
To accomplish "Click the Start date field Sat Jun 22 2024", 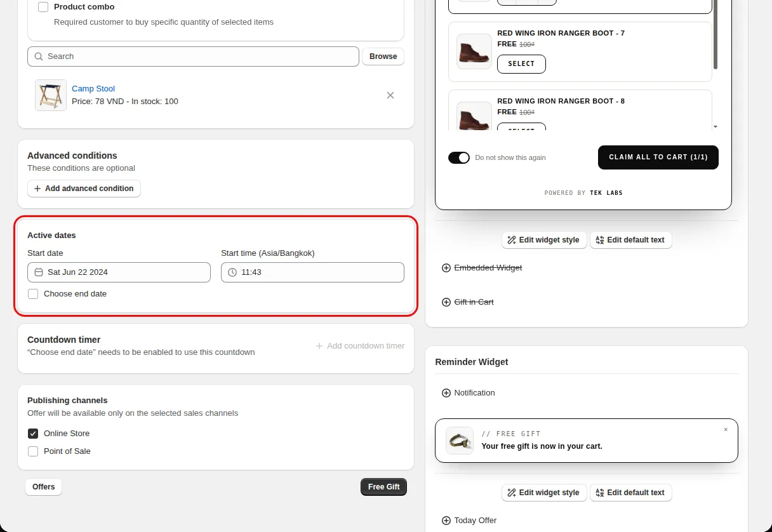I will [x=119, y=272].
